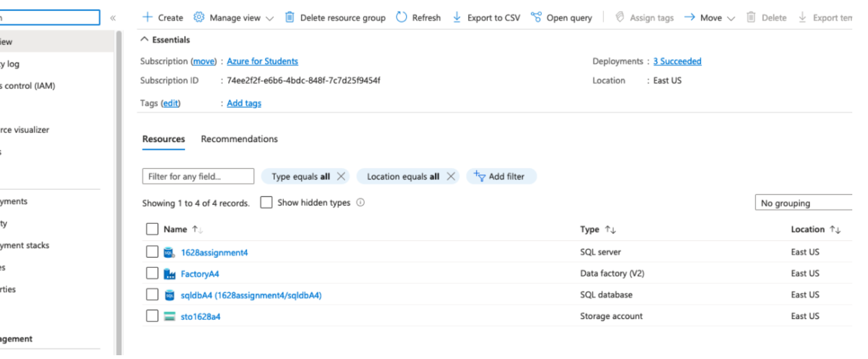Enable the Show hidden types checkbox
The height and width of the screenshot is (359, 868).
click(266, 202)
